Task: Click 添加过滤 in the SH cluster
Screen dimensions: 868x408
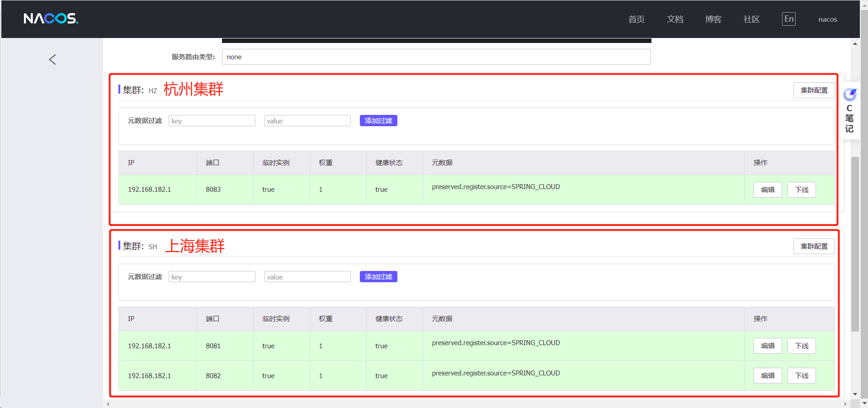Action: click(378, 277)
